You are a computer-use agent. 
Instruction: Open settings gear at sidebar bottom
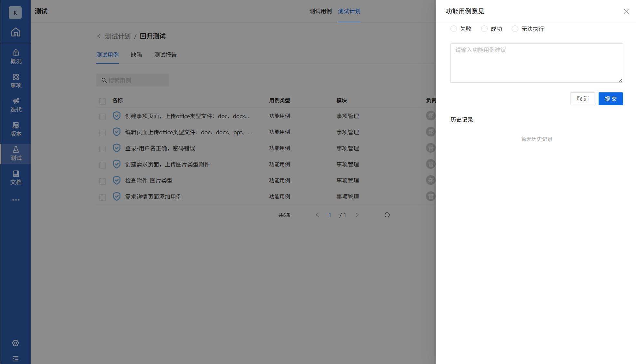(x=15, y=343)
